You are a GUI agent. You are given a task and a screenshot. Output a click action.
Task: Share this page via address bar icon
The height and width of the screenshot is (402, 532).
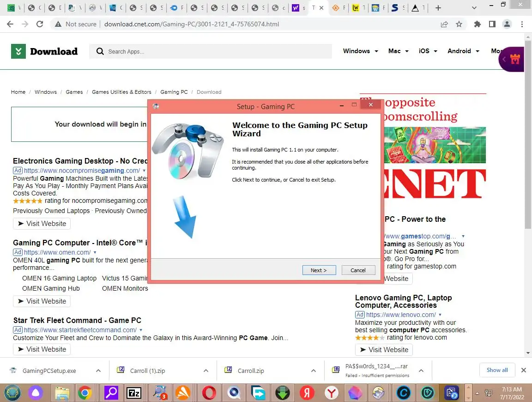click(444, 24)
